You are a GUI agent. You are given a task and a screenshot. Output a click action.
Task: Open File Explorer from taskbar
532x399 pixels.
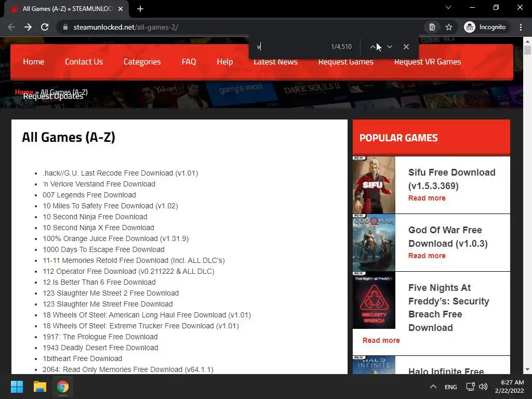[x=39, y=387]
